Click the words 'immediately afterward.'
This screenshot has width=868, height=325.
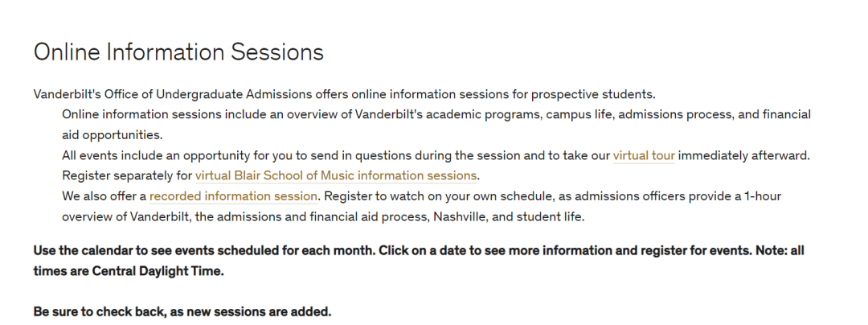point(744,155)
